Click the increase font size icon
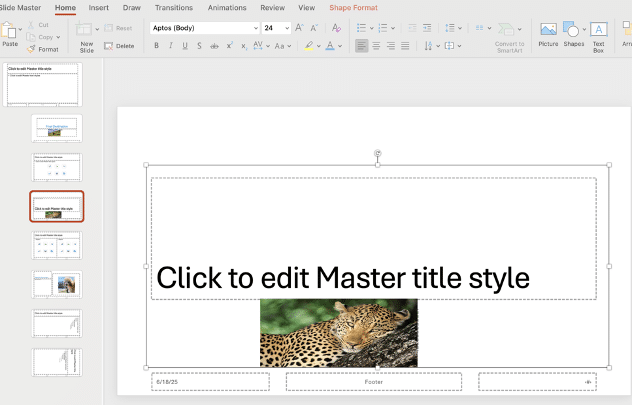The height and width of the screenshot is (406, 632). click(x=297, y=28)
